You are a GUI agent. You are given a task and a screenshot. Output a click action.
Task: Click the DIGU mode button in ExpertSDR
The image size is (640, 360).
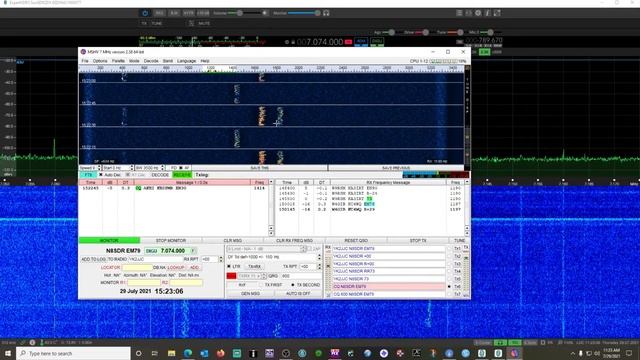pos(377,42)
